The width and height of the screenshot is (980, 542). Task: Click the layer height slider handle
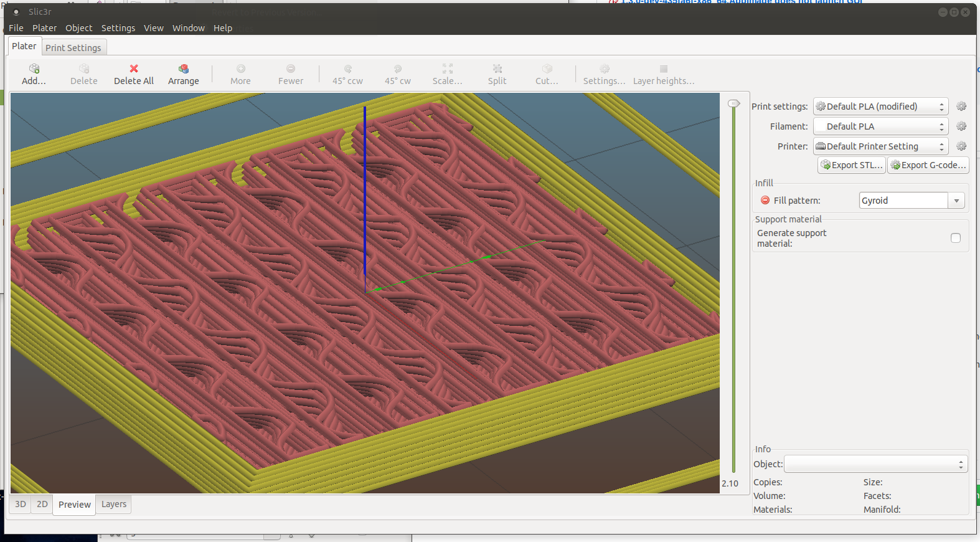[x=734, y=103]
